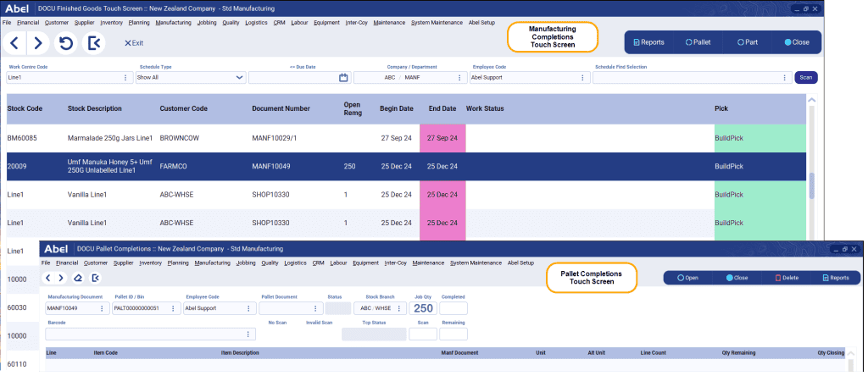Click the back arrow in Finished Goods toolbar
Screen dimensions: 868x376
[14, 42]
